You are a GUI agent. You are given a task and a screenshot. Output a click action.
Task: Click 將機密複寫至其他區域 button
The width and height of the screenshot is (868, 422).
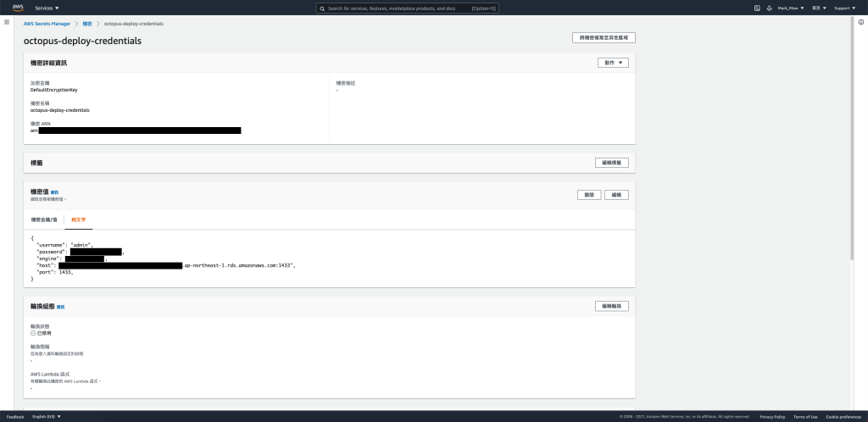[604, 37]
